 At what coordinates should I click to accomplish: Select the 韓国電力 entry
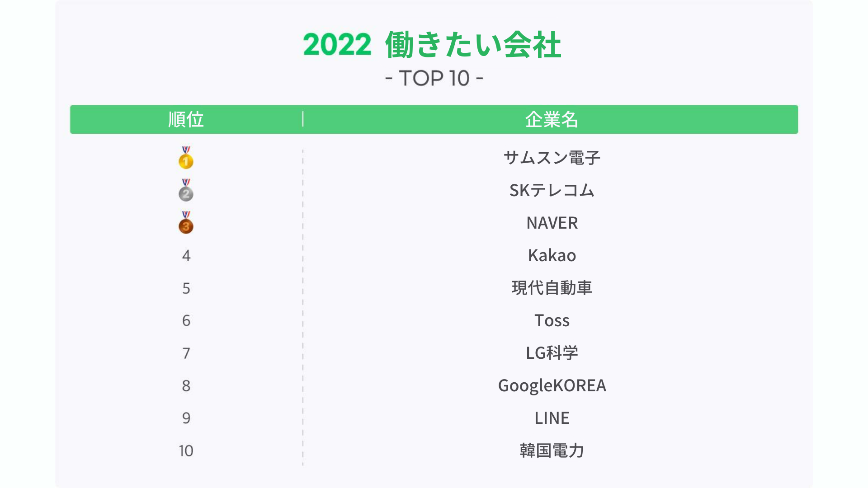coord(552,450)
